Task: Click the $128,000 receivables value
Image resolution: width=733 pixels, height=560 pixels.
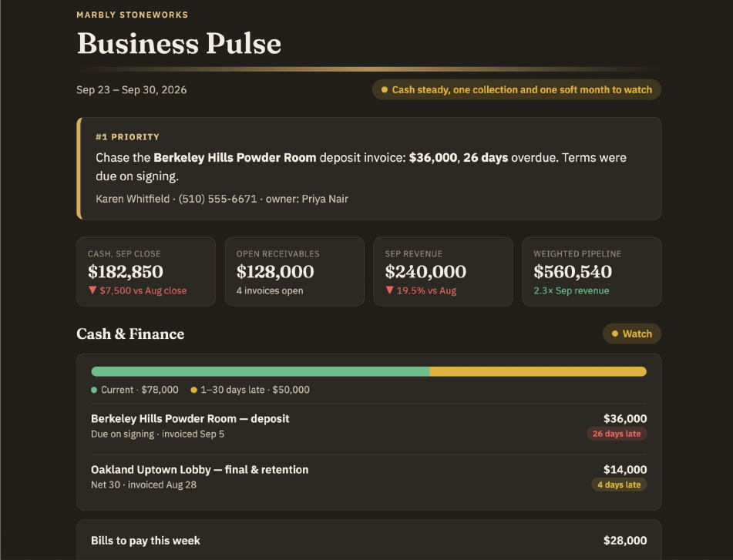Action: [x=275, y=272]
